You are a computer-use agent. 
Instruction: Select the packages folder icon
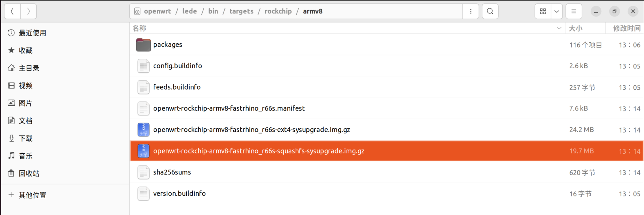click(143, 45)
